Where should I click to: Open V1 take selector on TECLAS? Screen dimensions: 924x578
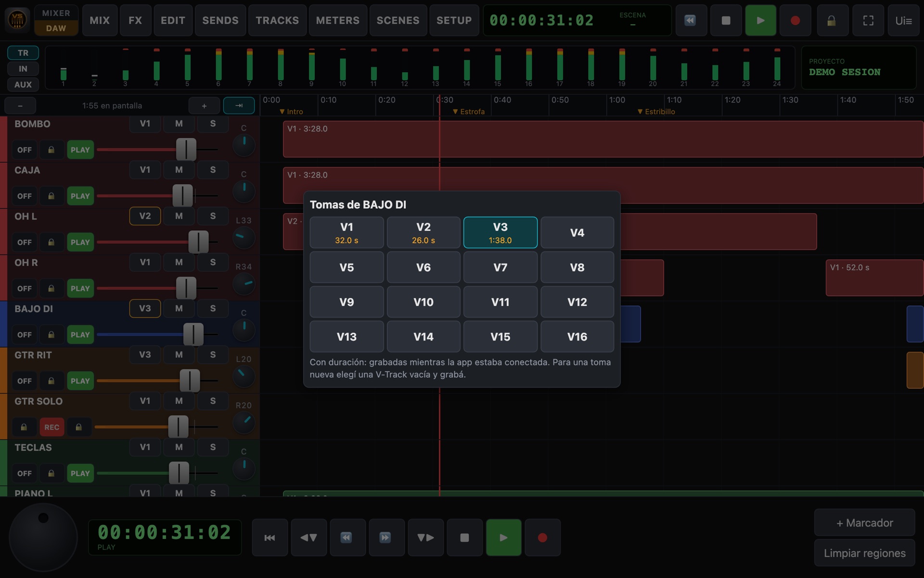click(145, 447)
